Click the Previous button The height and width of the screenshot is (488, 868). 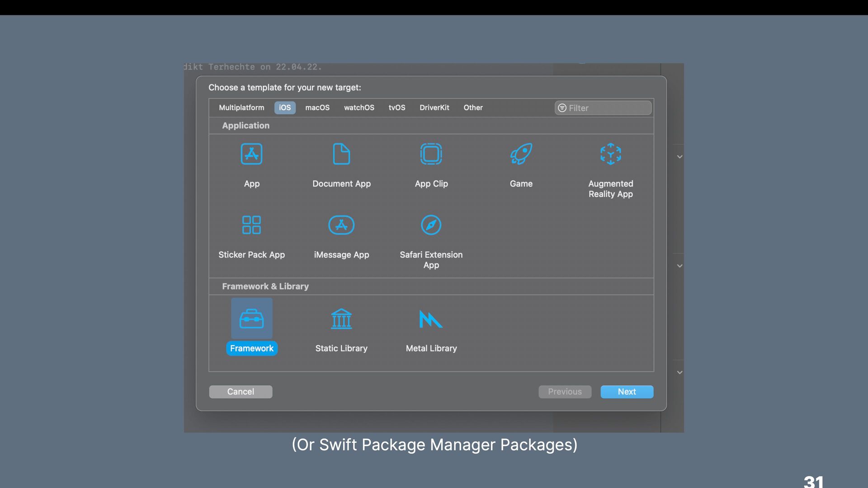click(565, 392)
